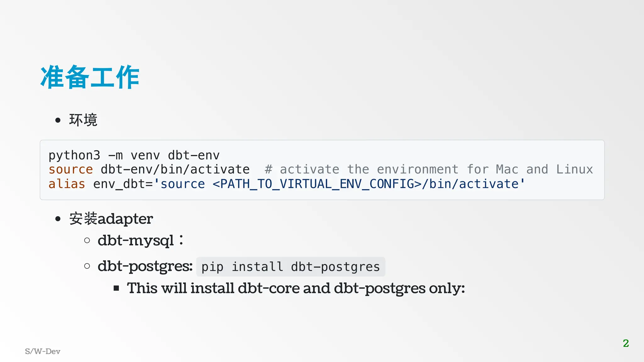Click the gray activate environment comment

[x=429, y=169]
